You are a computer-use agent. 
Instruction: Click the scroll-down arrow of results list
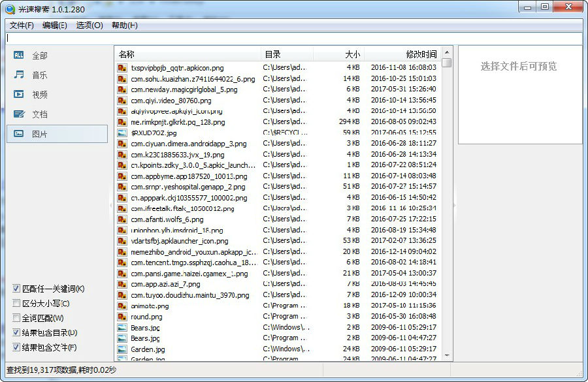pos(447,355)
